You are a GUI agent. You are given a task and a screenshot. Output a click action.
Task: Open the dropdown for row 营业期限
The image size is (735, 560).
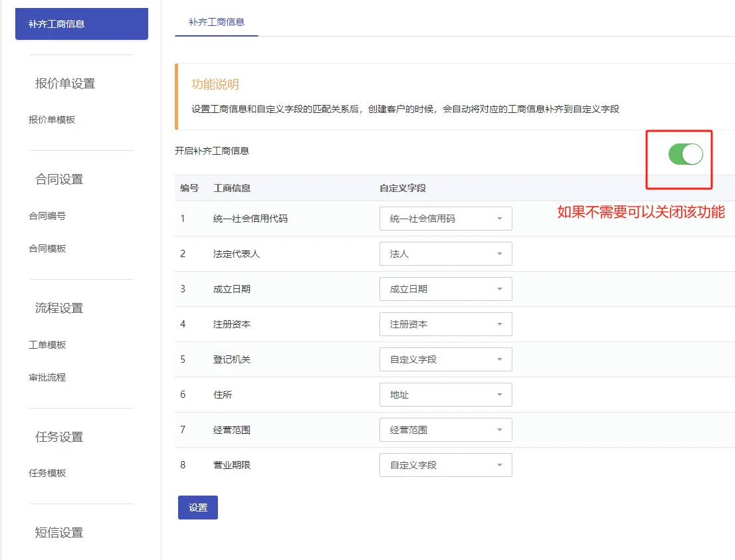pos(445,465)
